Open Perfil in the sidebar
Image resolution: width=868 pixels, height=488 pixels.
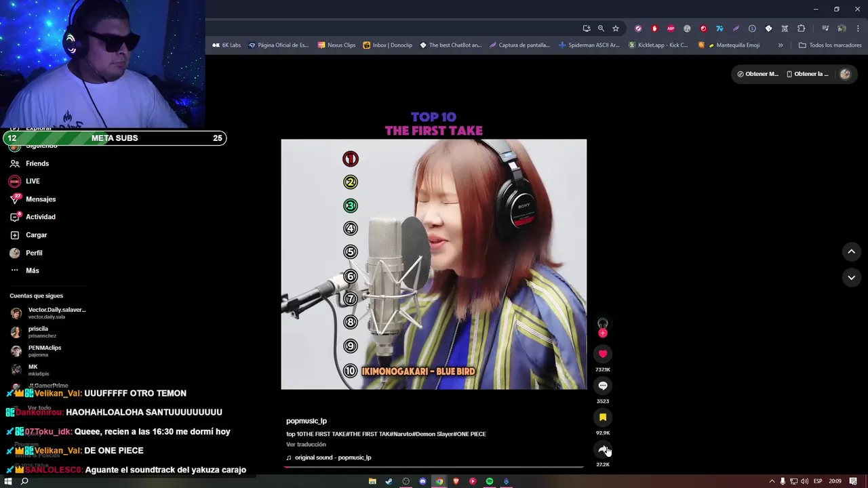pos(26,253)
